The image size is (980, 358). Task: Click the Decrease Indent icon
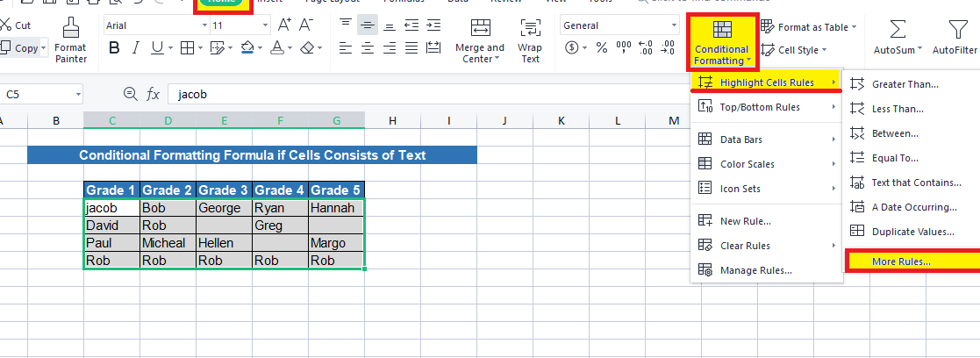(x=411, y=25)
